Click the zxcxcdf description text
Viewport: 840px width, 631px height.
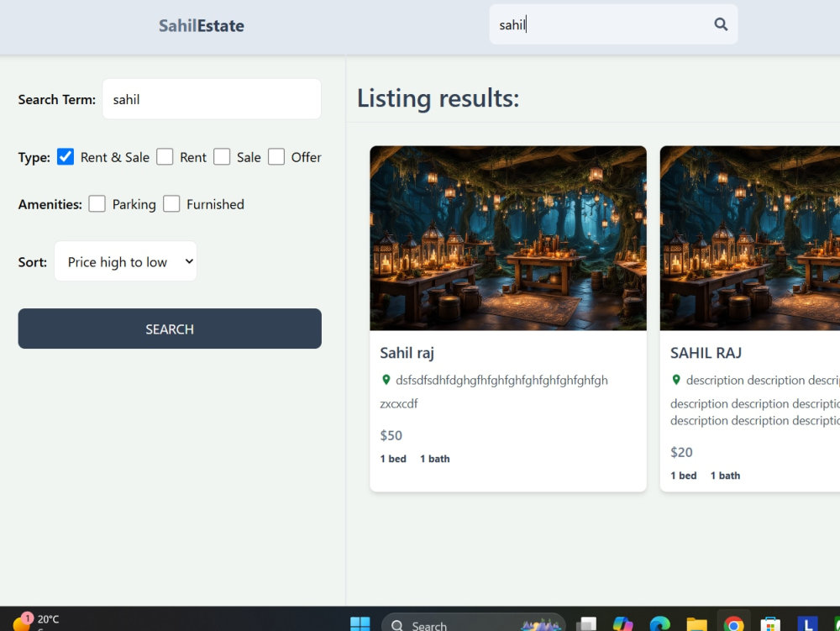[398, 404]
